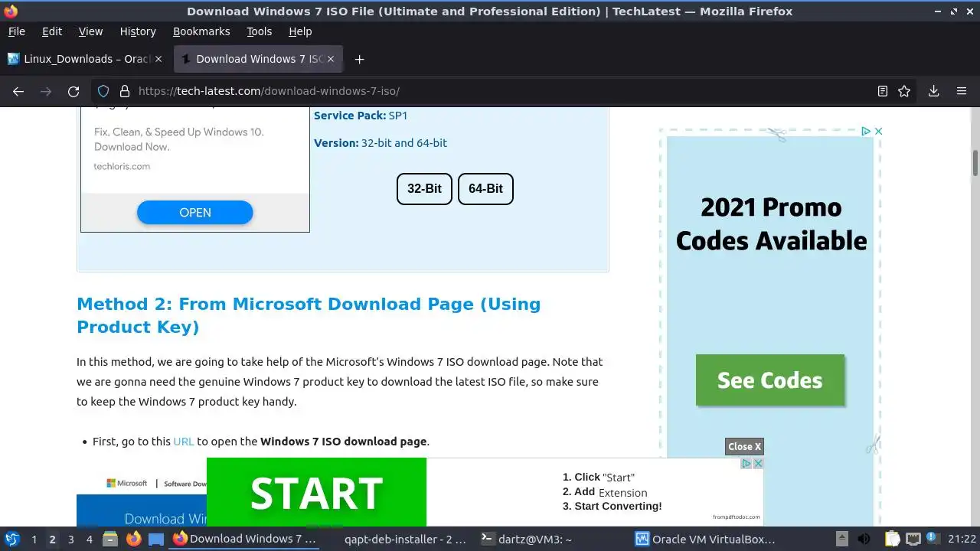Open the AdChoices icon on the Promo Codes ad
The height and width of the screenshot is (551, 980).
[x=866, y=132]
